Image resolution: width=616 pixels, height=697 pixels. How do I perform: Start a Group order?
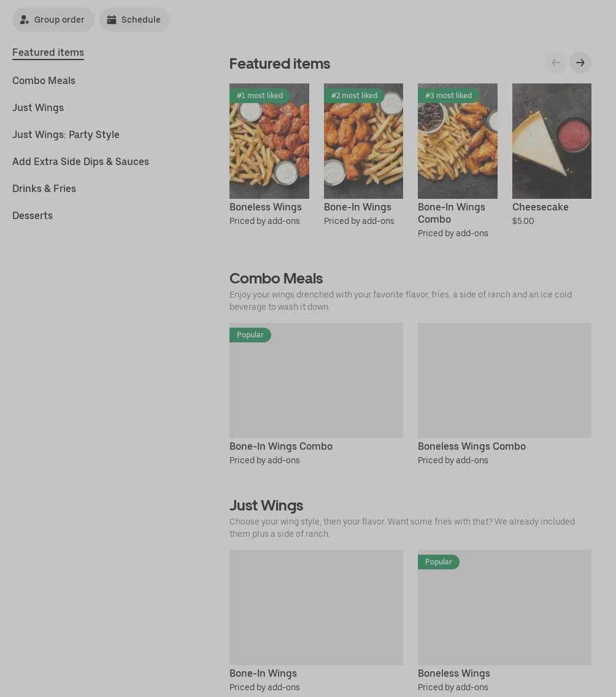(53, 20)
